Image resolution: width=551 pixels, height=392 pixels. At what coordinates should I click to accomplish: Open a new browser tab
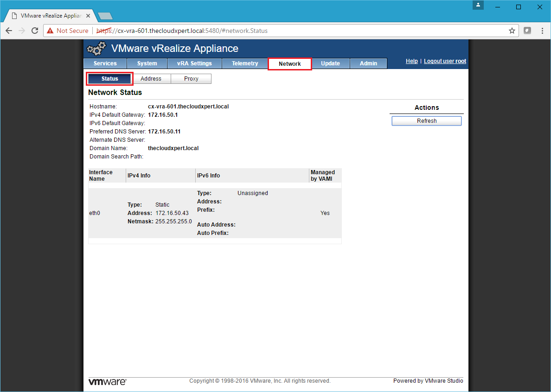(105, 16)
